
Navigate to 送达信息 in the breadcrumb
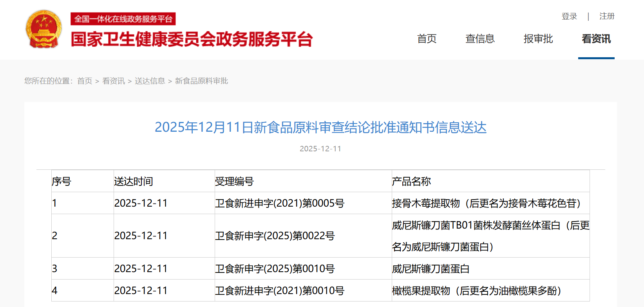(x=150, y=81)
